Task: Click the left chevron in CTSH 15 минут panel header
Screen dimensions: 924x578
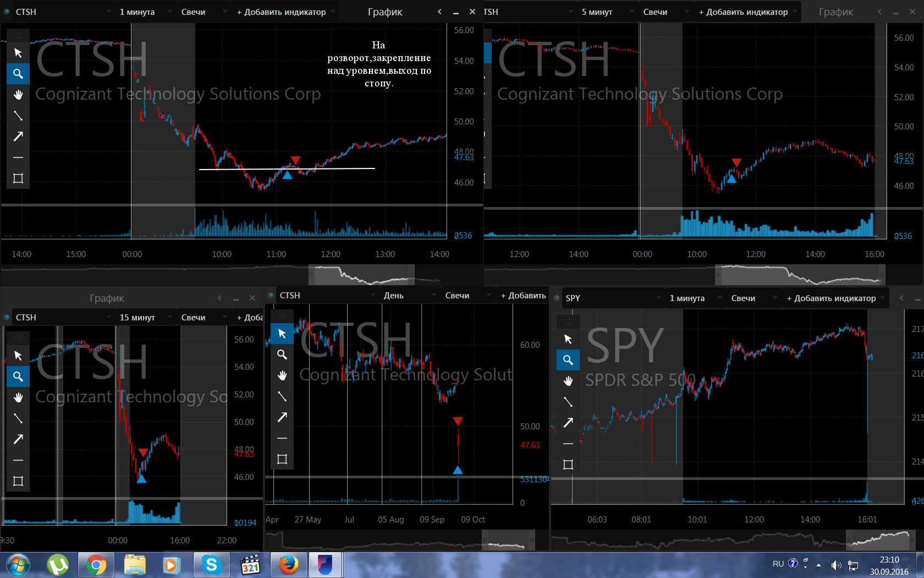Action: click(219, 298)
